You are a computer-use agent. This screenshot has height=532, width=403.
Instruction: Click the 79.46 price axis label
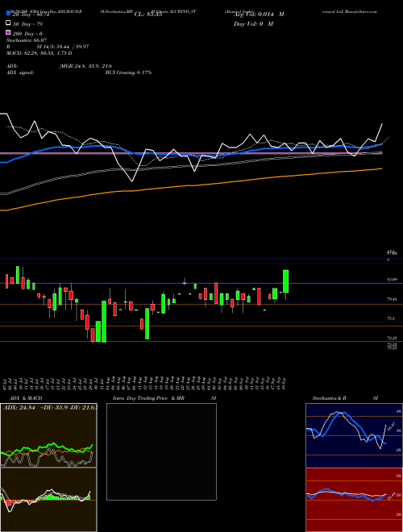pyautogui.click(x=393, y=299)
